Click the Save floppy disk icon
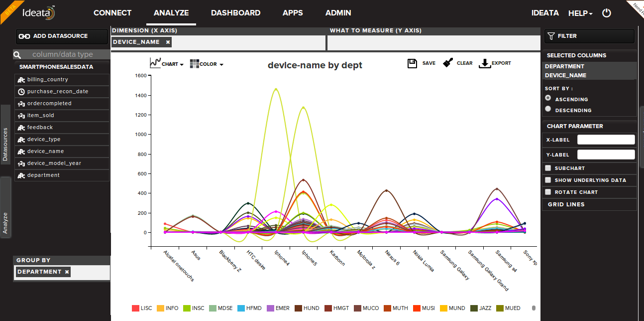The height and width of the screenshot is (321, 644). (x=412, y=63)
